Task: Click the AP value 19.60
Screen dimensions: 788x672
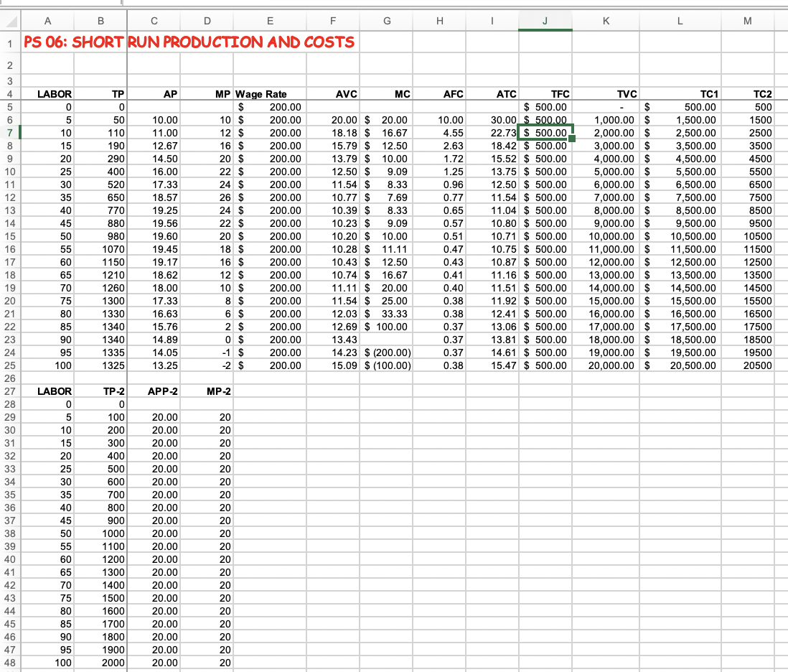Action: point(154,236)
